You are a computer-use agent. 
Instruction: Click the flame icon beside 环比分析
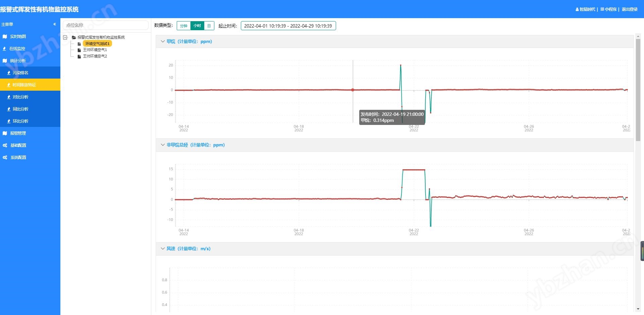(x=9, y=121)
